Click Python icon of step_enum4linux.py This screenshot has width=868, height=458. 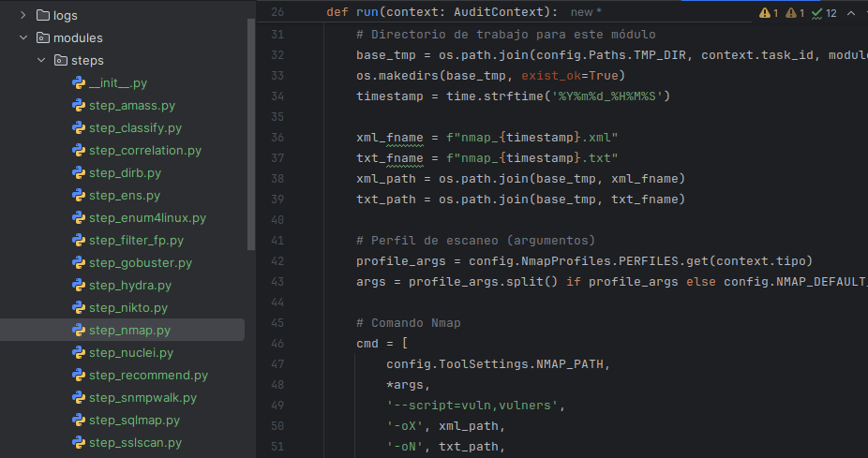[79, 218]
